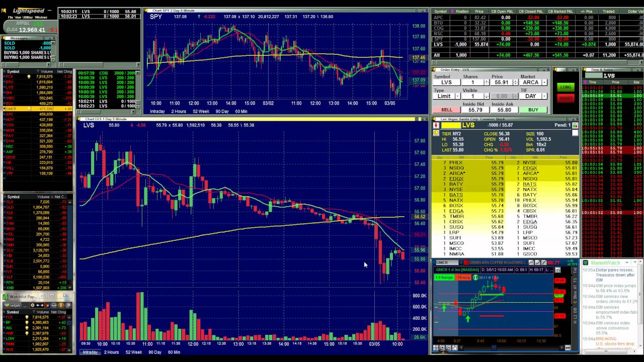The height and width of the screenshot is (362, 644).
Task: Open the Windows menu
Action: 41,17
